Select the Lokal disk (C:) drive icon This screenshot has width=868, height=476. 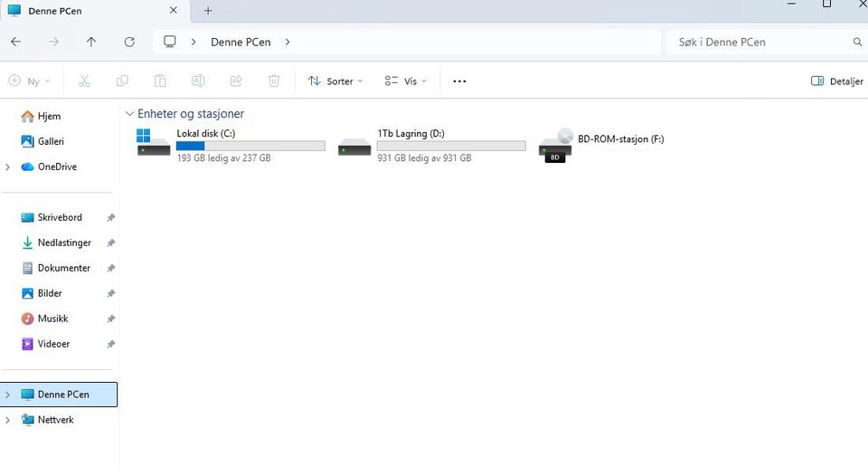[154, 143]
